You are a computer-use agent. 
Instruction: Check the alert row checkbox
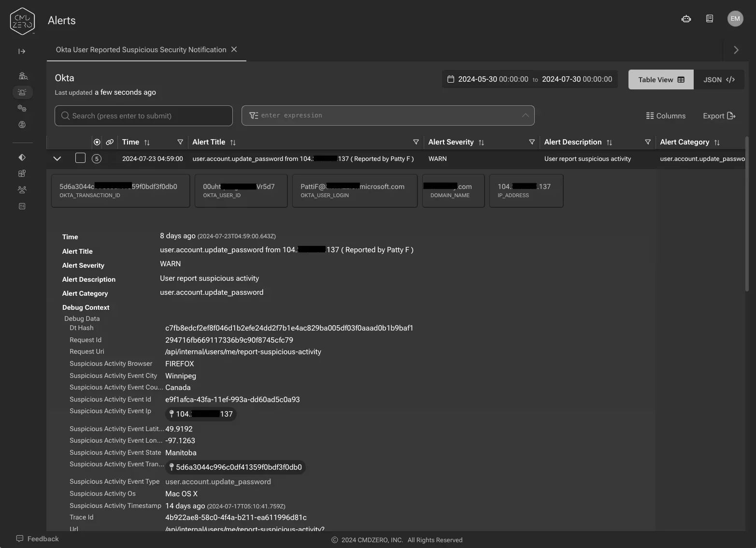coord(80,158)
